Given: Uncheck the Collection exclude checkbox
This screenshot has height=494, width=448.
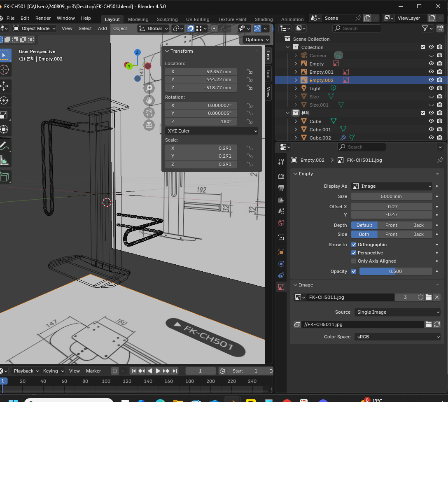Looking at the screenshot, I should click(x=423, y=47).
